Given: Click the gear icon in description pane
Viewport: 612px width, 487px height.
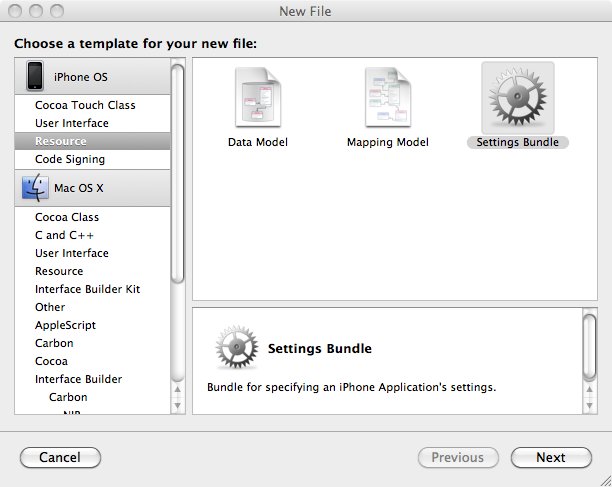Looking at the screenshot, I should point(237,347).
